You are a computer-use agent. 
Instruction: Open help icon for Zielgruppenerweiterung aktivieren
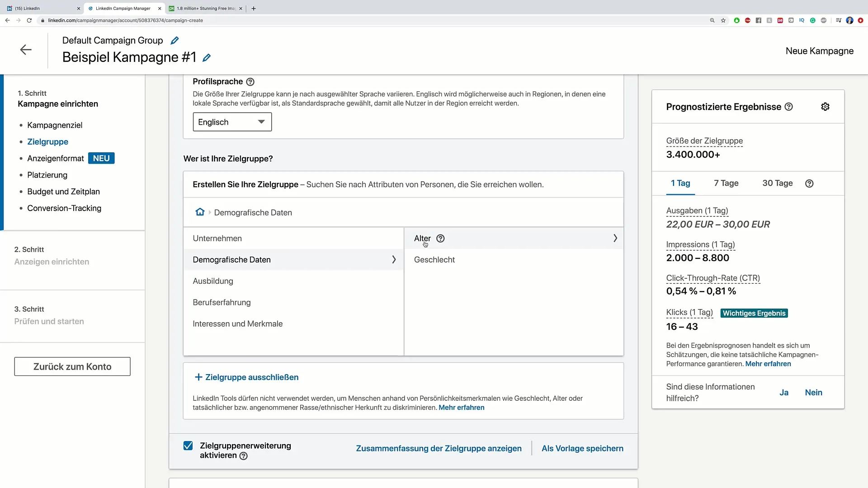[x=243, y=456]
